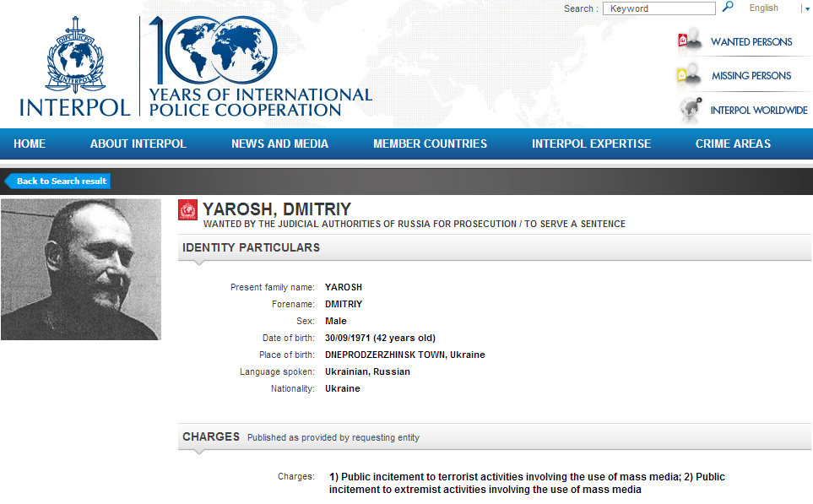Viewport: 813px width, 504px height.
Task: Click Back to Search result button
Action: 57,181
